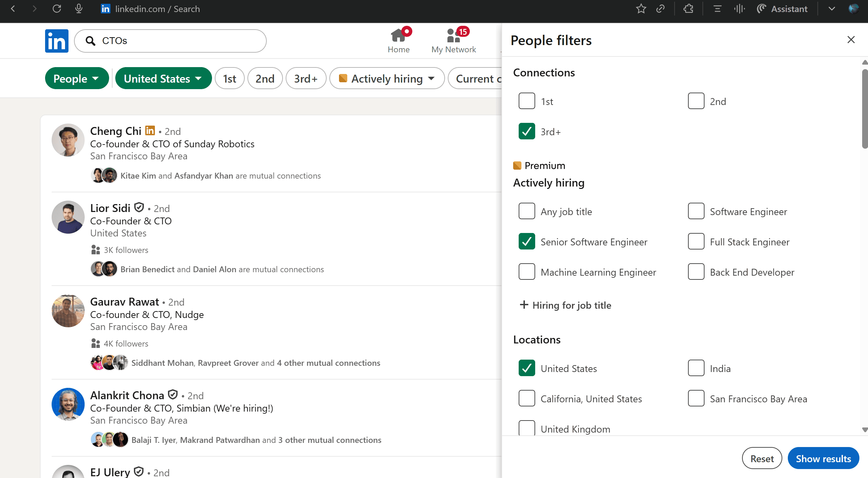Expand the People filter dropdown

77,78
